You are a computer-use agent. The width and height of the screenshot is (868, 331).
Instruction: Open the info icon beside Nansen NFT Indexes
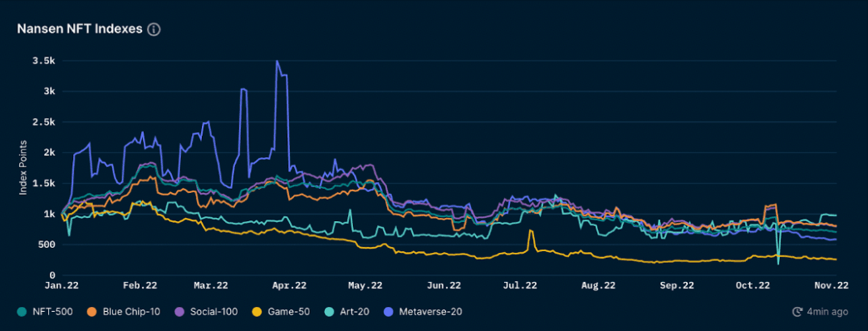(x=154, y=29)
